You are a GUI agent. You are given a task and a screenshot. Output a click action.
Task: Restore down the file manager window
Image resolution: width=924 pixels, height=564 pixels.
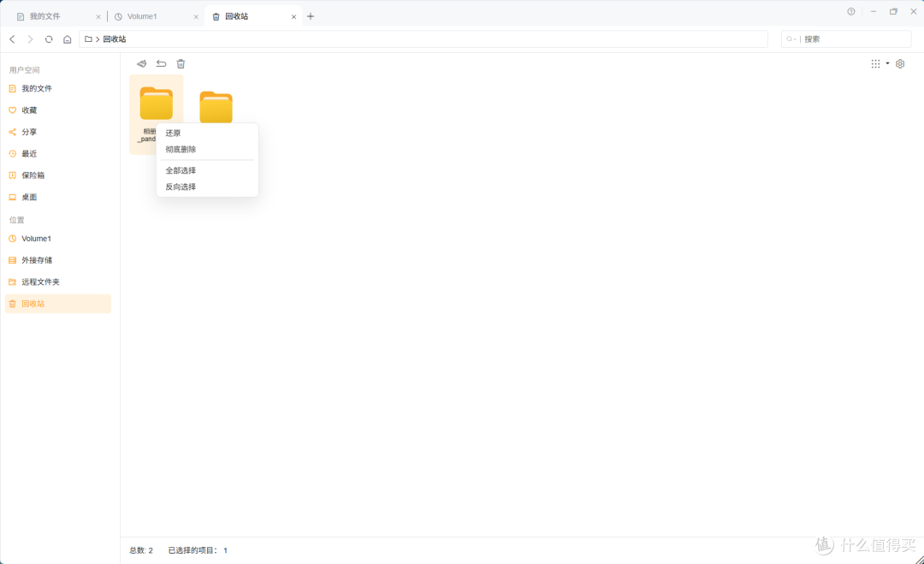tap(893, 11)
